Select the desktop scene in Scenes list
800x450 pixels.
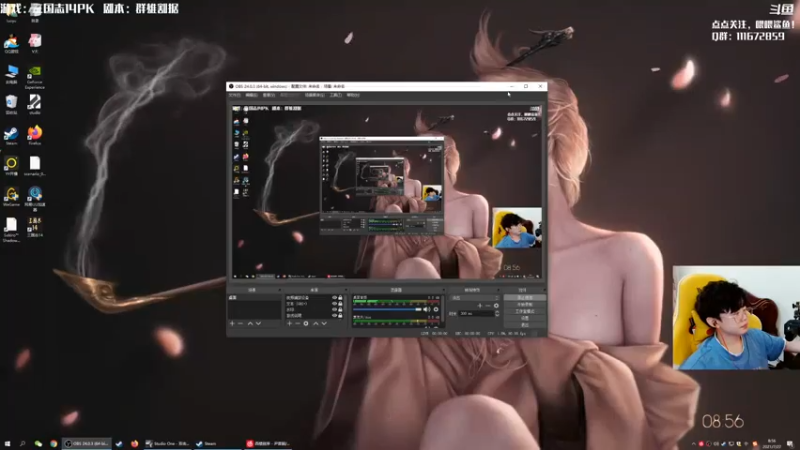[x=254, y=297]
